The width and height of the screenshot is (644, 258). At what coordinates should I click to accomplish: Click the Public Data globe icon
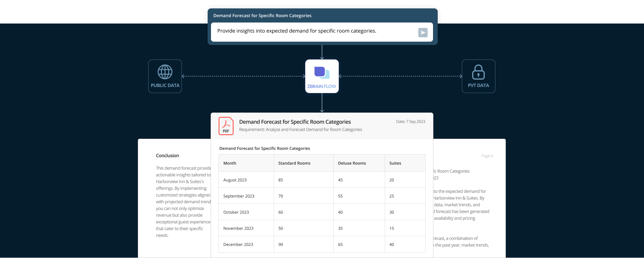165,72
